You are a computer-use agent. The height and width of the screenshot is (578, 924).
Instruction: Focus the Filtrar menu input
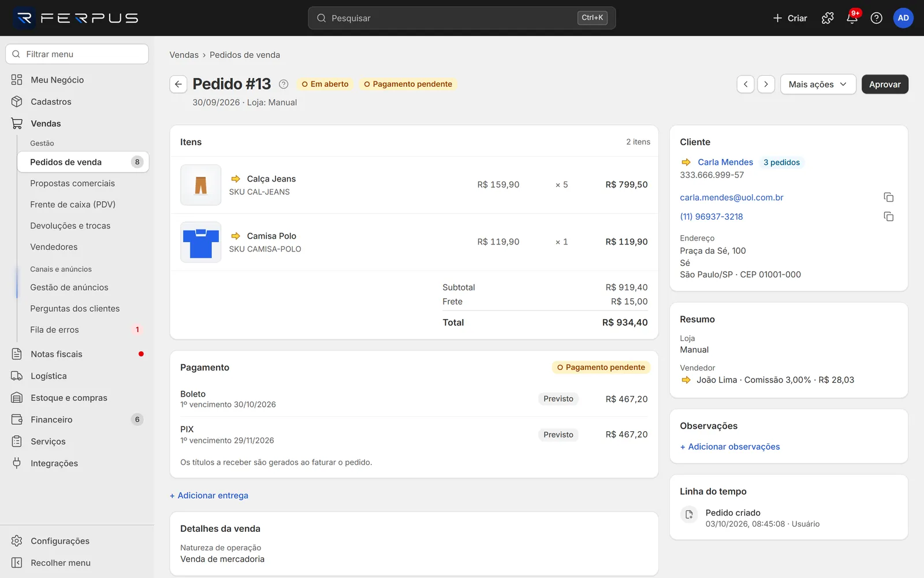tap(77, 54)
